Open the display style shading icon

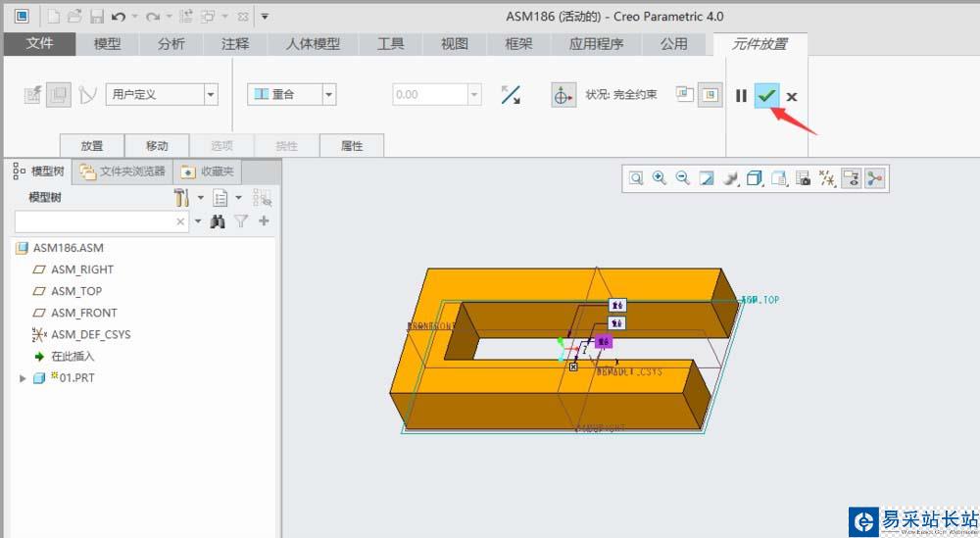730,178
